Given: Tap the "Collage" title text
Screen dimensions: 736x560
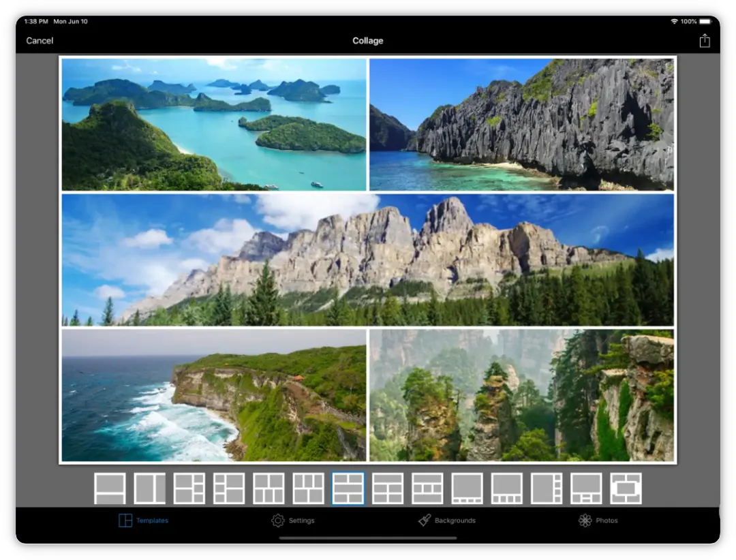Looking at the screenshot, I should coord(368,41).
